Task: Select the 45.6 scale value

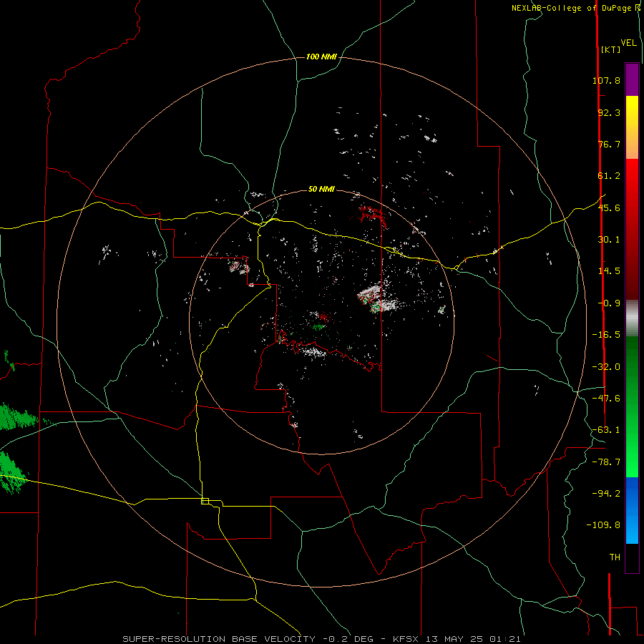Action: point(609,208)
